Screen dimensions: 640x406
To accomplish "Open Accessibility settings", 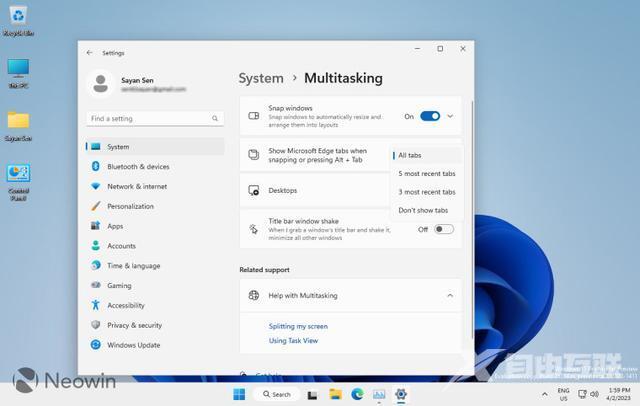I will [126, 305].
